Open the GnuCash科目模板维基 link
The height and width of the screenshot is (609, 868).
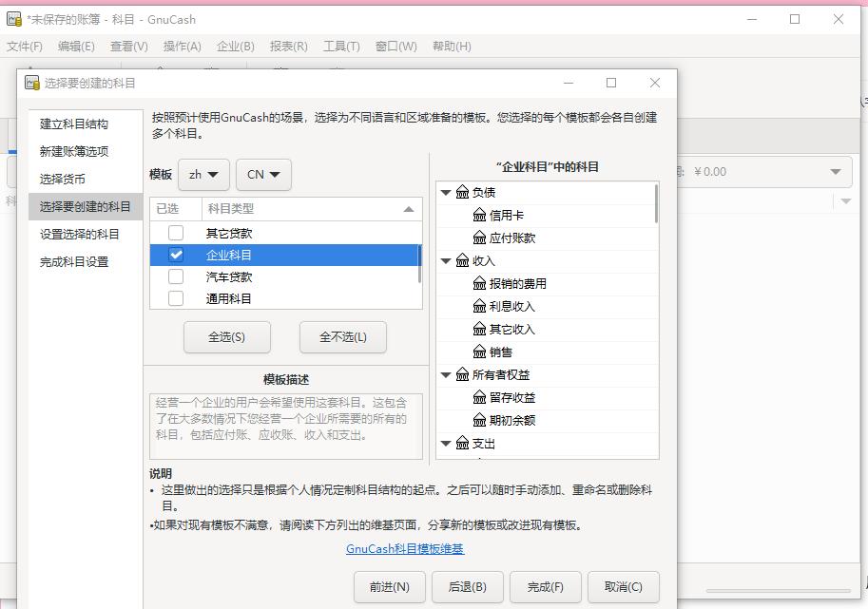point(405,549)
